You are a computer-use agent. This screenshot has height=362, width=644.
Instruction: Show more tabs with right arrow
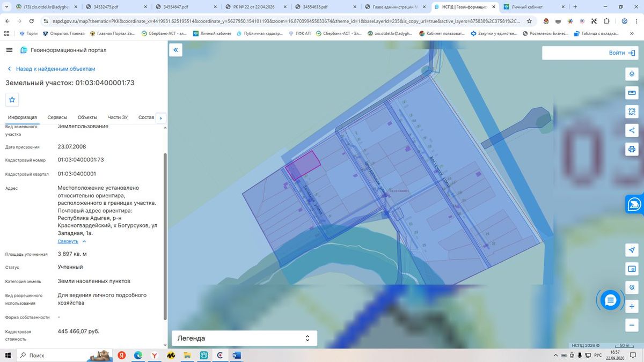pyautogui.click(x=161, y=118)
